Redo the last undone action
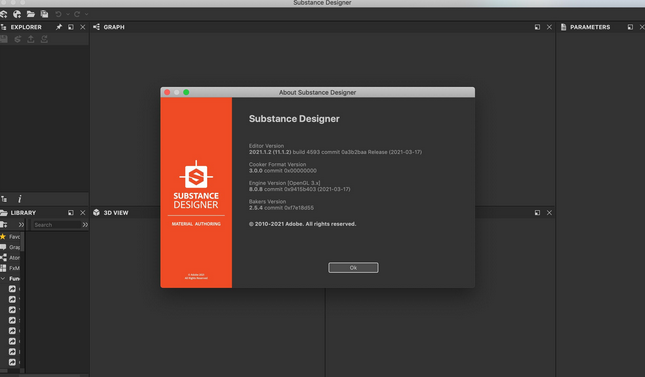 [77, 14]
